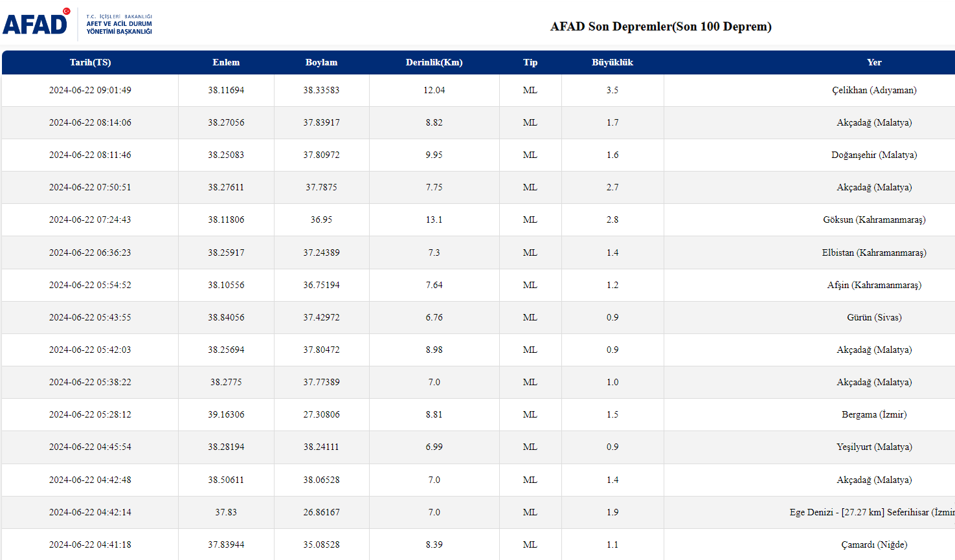Click magnitude 1.7 cell

612,122
